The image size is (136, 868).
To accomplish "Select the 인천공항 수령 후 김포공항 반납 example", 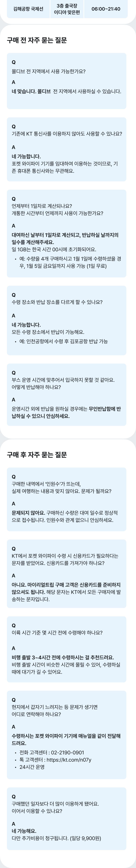I will pyautogui.click(x=63, y=341).
